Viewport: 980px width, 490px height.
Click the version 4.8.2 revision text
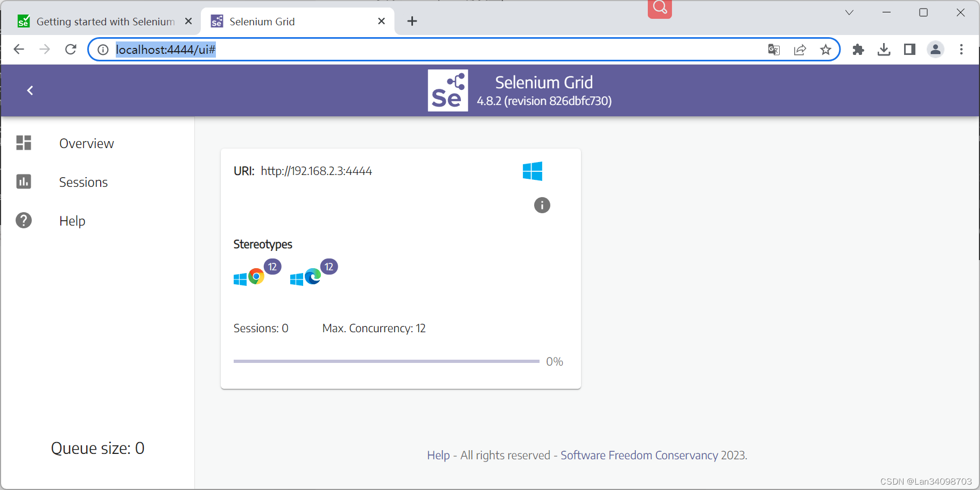click(544, 101)
